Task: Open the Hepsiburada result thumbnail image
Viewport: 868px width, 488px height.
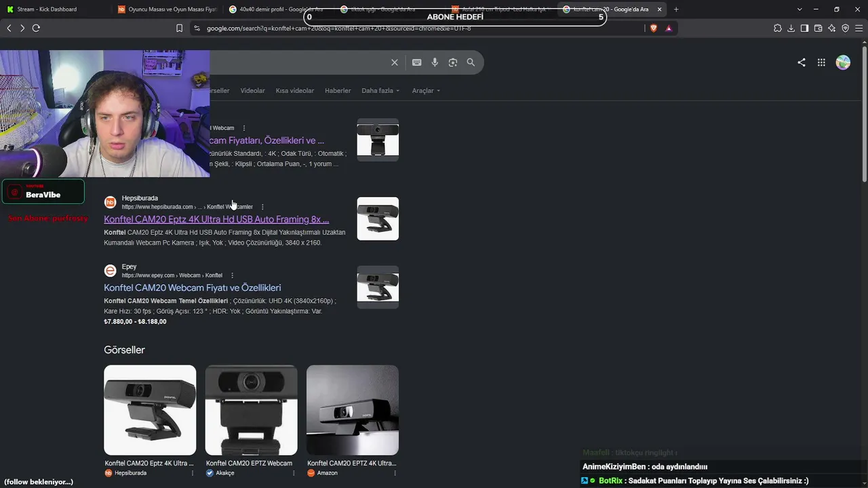Action: pos(378,218)
